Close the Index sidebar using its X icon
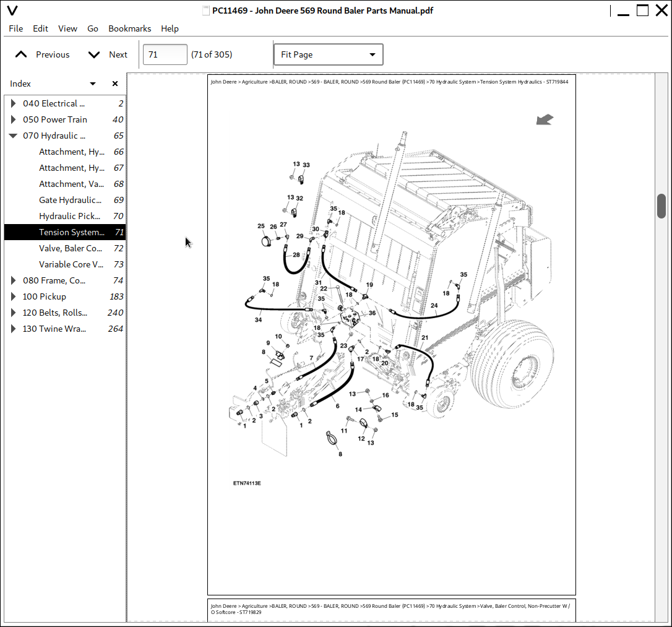This screenshot has height=627, width=672. pyautogui.click(x=114, y=83)
